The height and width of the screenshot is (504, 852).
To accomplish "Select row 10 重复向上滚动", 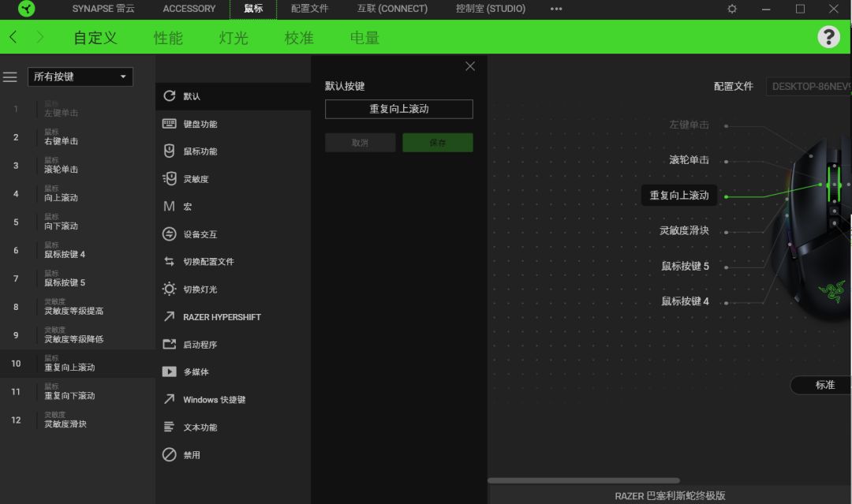I will (77, 364).
